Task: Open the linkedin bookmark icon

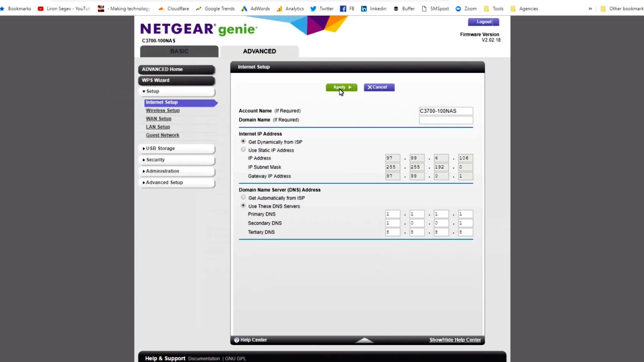Action: (x=364, y=9)
